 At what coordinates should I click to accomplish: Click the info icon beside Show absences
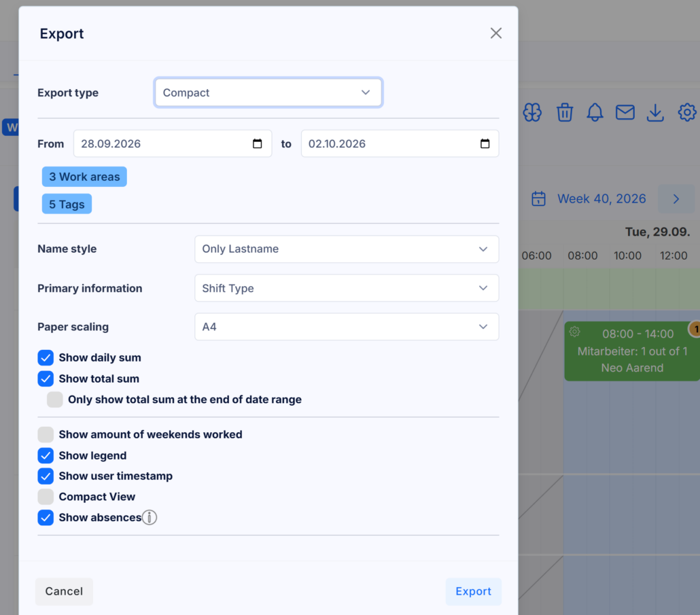pyautogui.click(x=150, y=518)
